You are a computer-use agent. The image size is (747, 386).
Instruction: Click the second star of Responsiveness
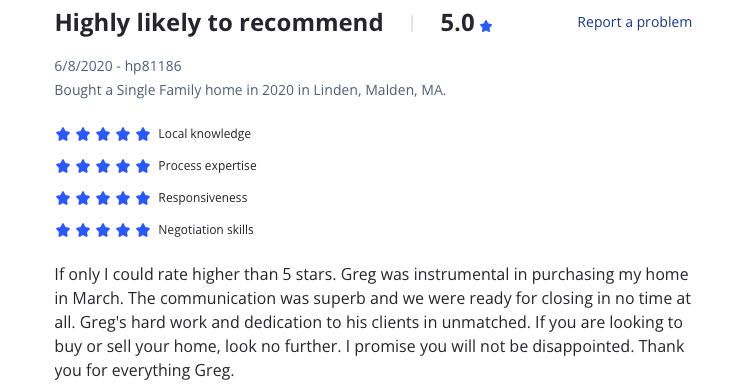(83, 198)
